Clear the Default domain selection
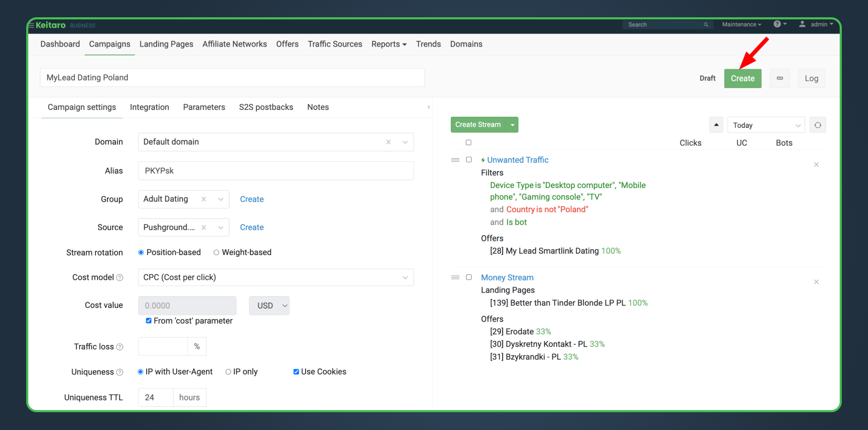This screenshot has width=868, height=430. coord(388,142)
